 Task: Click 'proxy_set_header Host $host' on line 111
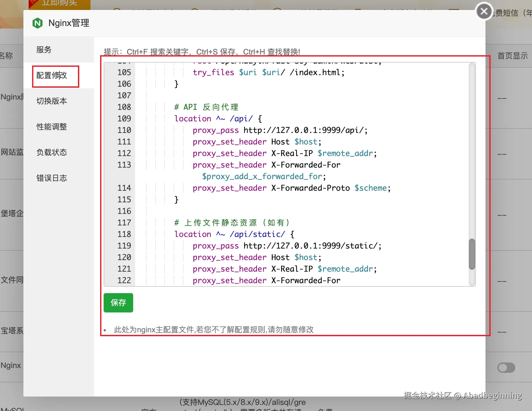pyautogui.click(x=257, y=142)
